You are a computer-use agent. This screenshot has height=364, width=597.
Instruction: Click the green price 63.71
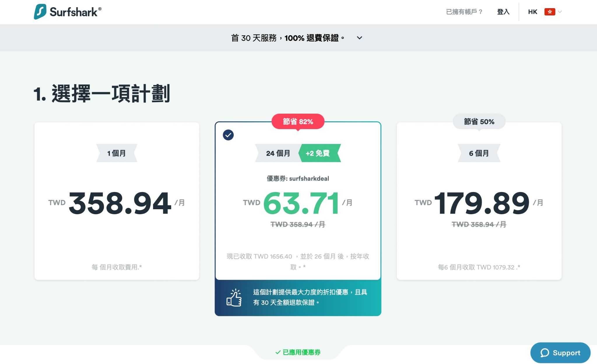click(301, 203)
